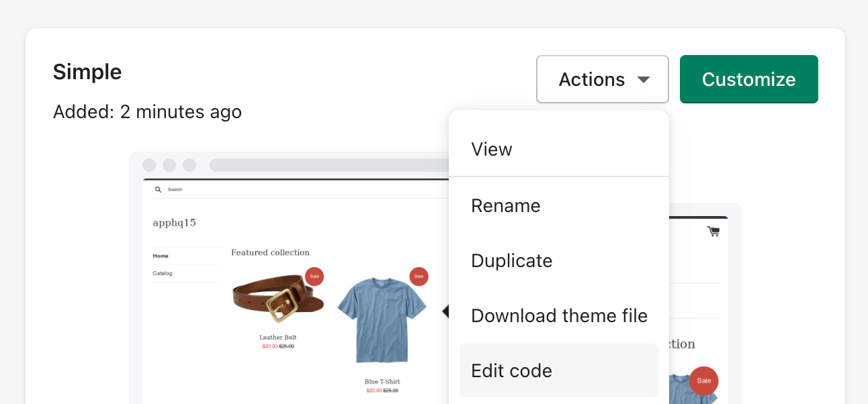Click the search magnifier icon in preview
Viewport: 868px width, 404px height.
click(x=158, y=189)
